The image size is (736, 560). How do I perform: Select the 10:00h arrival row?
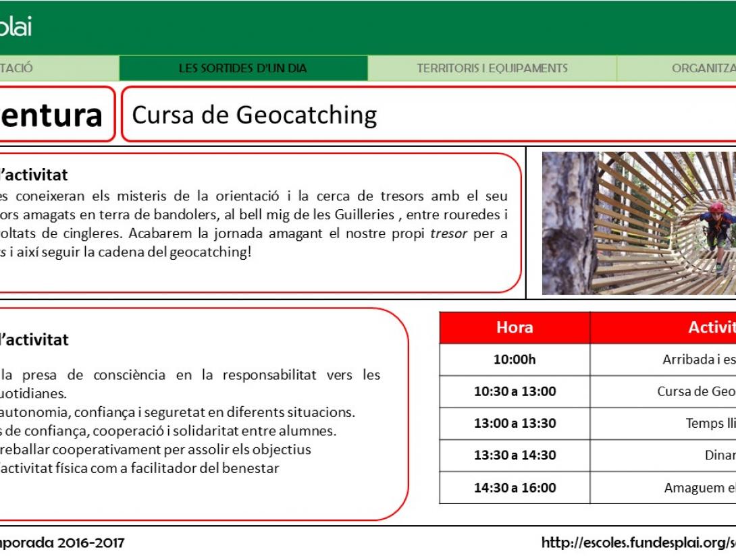[515, 360]
